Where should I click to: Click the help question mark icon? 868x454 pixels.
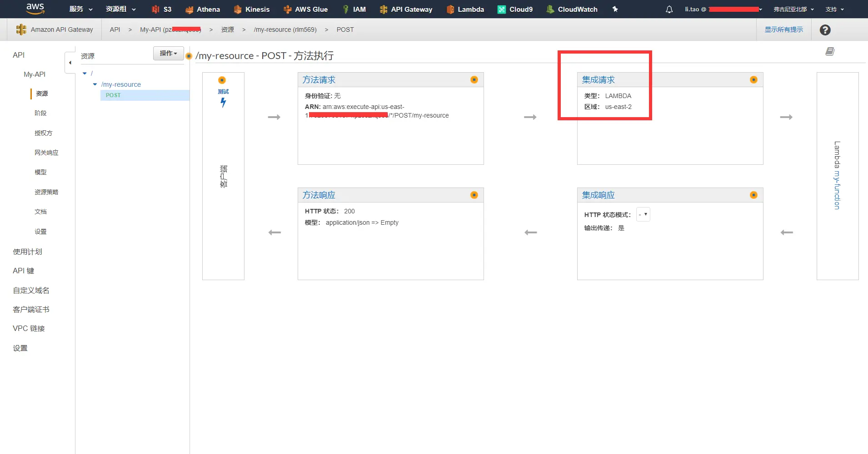(825, 30)
